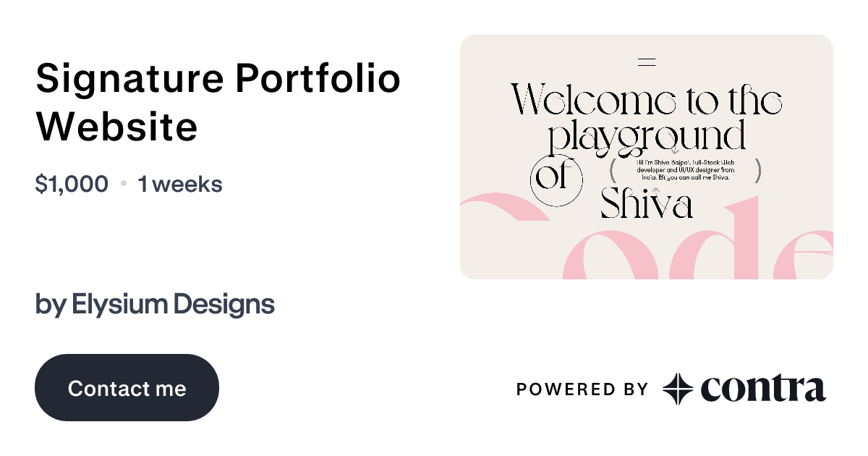Image resolution: width=868 pixels, height=456 pixels.
Task: Open the hamburger menu on the preview site
Action: pos(647,62)
